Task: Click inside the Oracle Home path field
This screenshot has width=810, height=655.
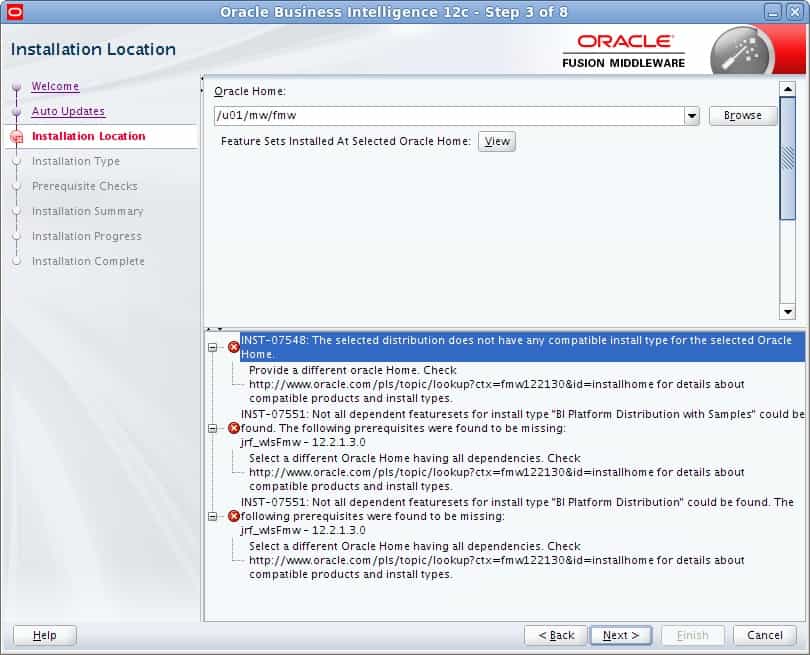Action: point(400,115)
